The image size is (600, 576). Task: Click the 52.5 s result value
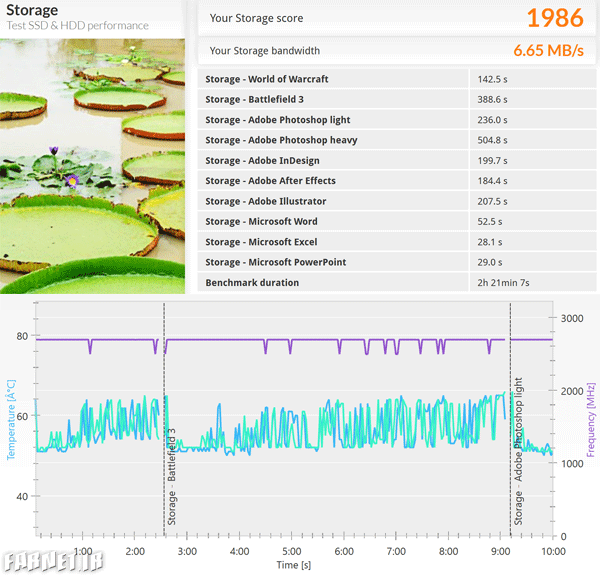point(490,221)
